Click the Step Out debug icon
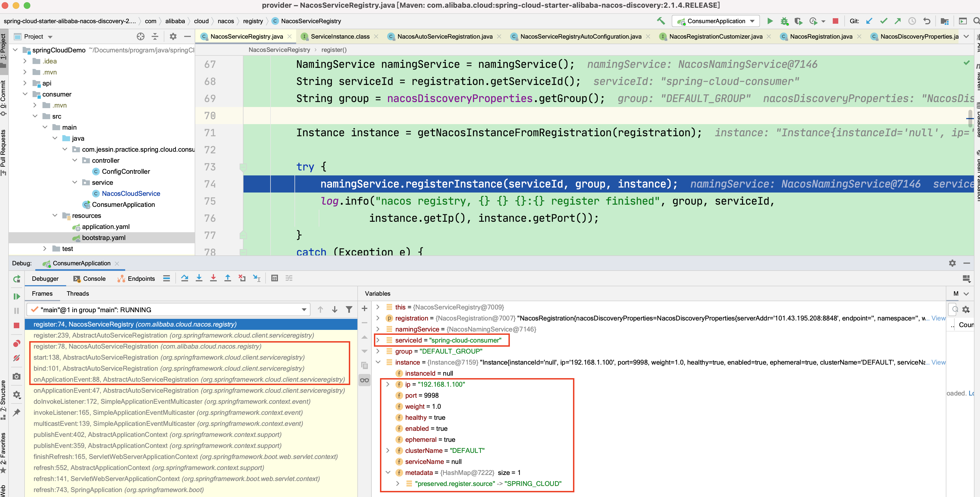 pos(227,278)
